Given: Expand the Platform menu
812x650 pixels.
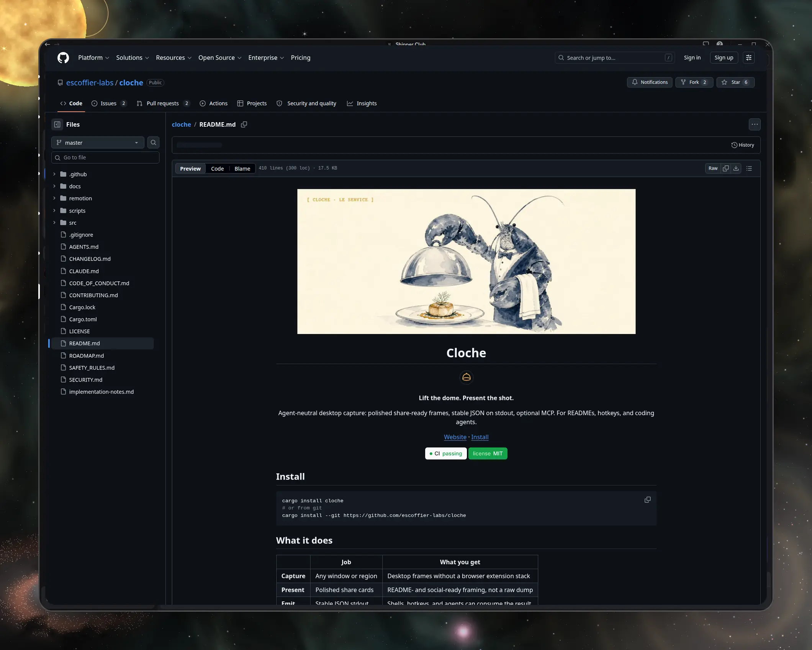Looking at the screenshot, I should [x=93, y=58].
